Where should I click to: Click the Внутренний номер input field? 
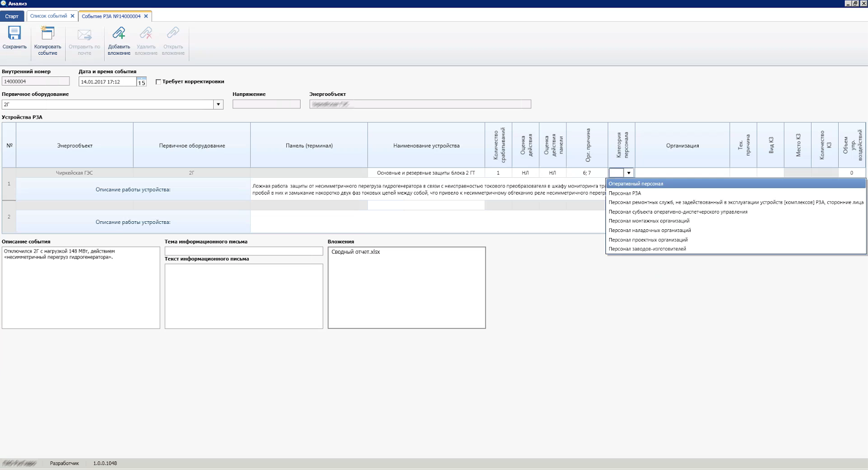tap(36, 81)
